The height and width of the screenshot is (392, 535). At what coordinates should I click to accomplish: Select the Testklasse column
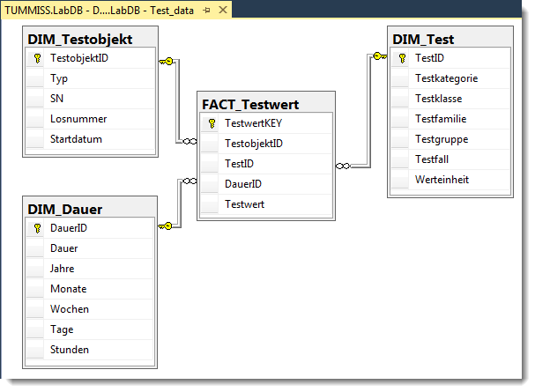click(x=450, y=99)
